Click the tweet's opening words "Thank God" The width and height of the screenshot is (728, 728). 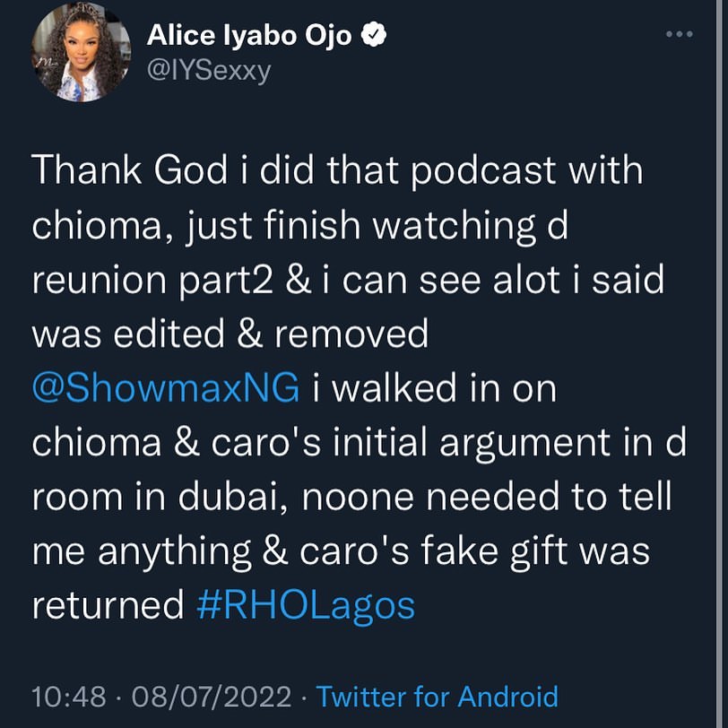click(128, 170)
